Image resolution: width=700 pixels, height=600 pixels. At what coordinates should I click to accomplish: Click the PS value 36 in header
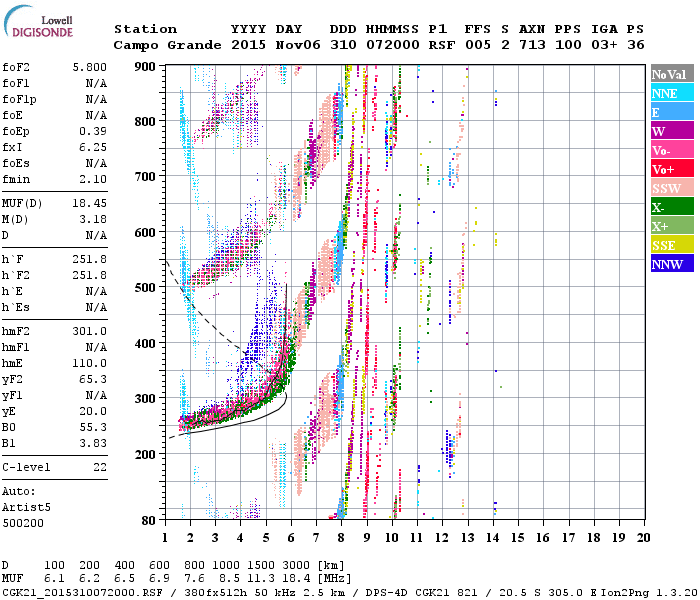(x=636, y=45)
